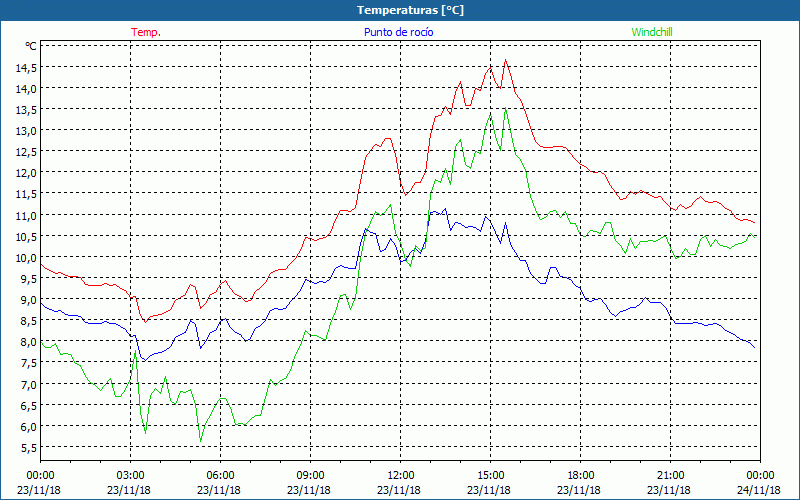800x500 pixels.
Task: Click the 5,5 y-axis value
Action: 30,447
